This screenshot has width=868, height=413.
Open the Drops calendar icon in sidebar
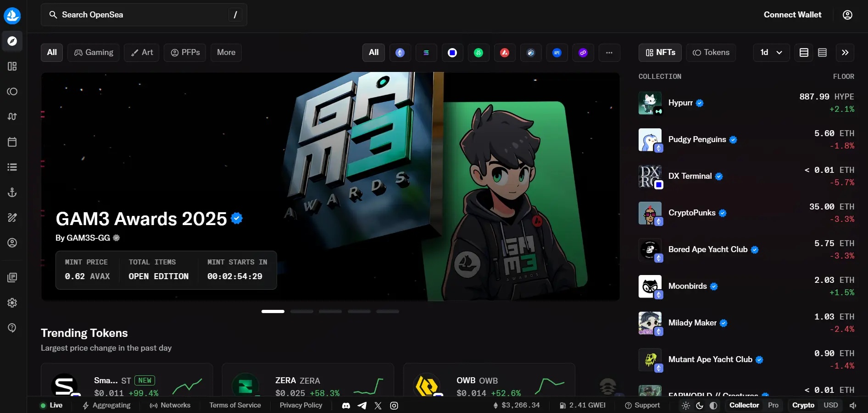(12, 142)
